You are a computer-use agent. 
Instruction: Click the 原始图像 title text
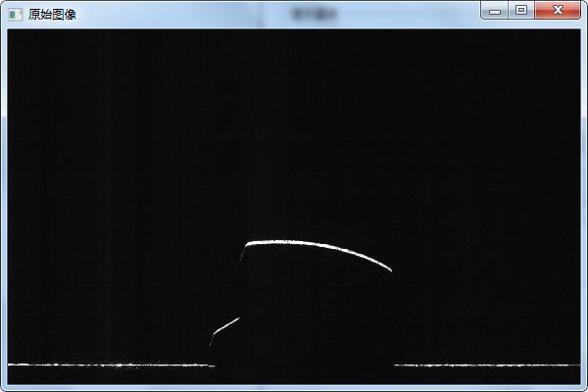(52, 14)
